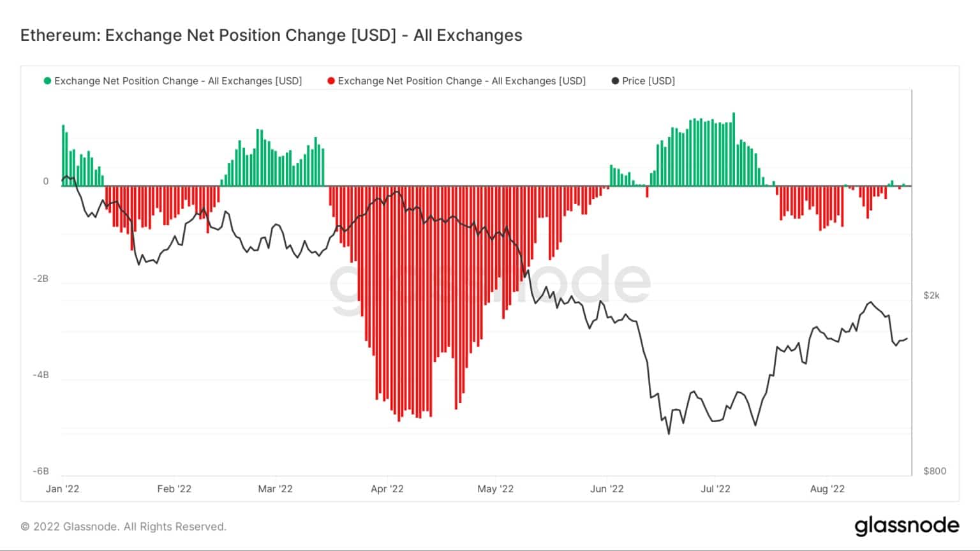
Task: Toggle the Price [USD] series label
Action: (648, 81)
